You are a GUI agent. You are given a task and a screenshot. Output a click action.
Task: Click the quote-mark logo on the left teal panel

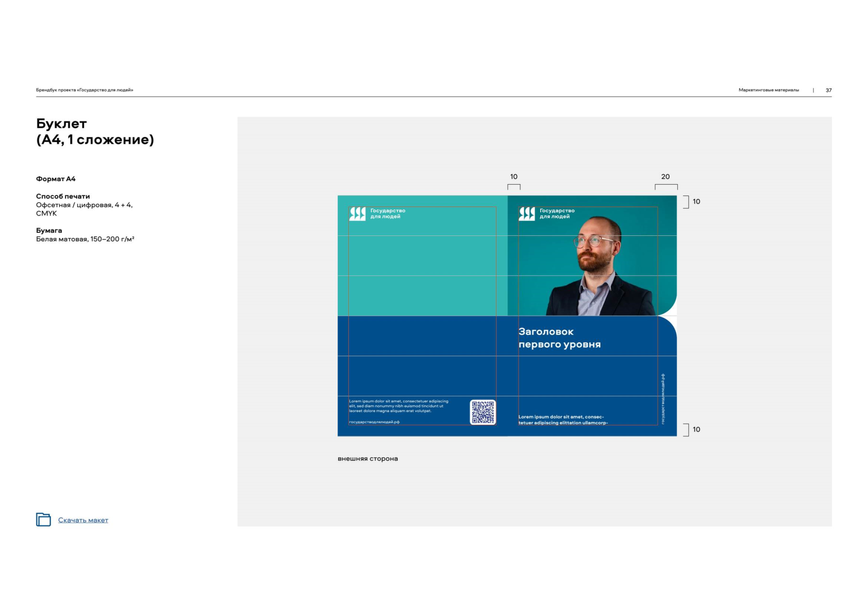click(x=358, y=214)
